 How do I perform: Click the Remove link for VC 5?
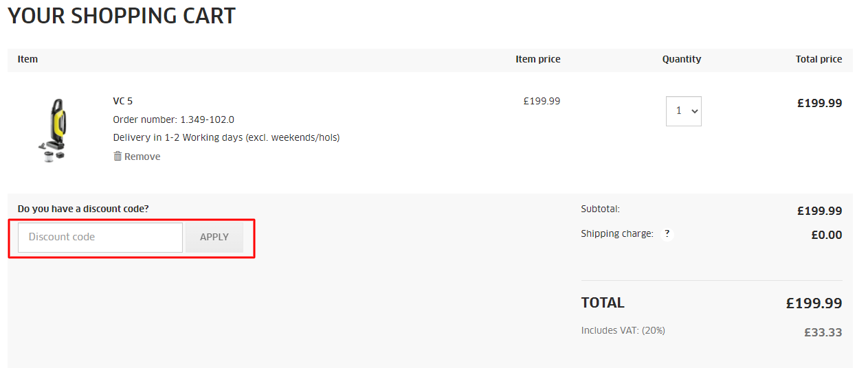click(142, 157)
